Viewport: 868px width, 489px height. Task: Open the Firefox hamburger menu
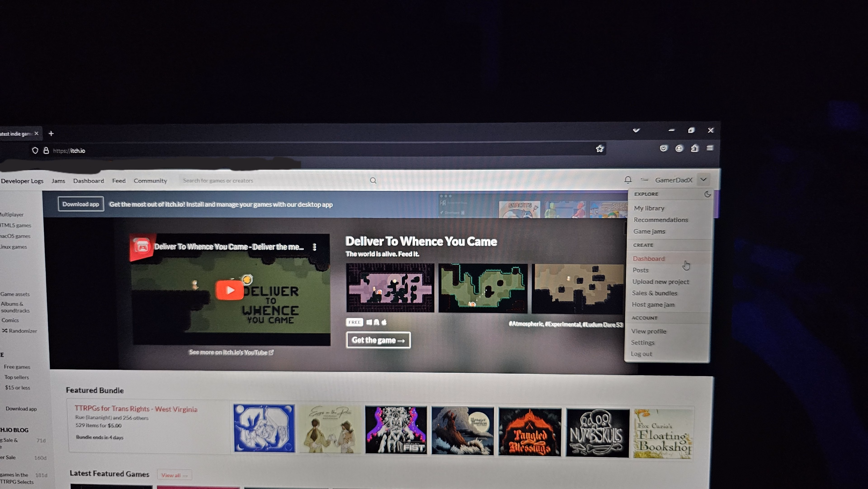710,148
